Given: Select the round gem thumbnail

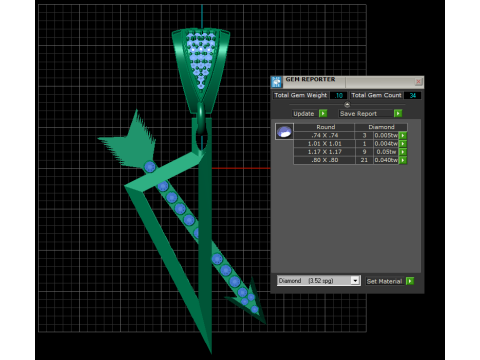Looking at the screenshot, I should click(284, 131).
